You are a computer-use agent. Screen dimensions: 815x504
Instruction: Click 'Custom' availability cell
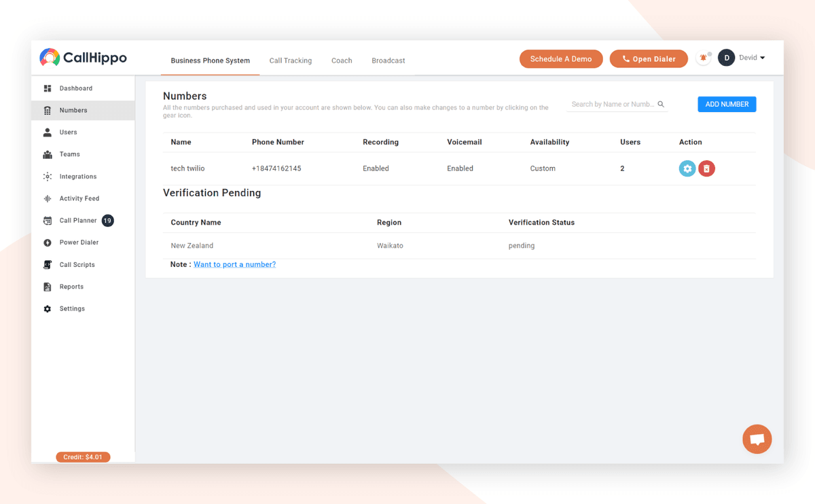click(543, 168)
